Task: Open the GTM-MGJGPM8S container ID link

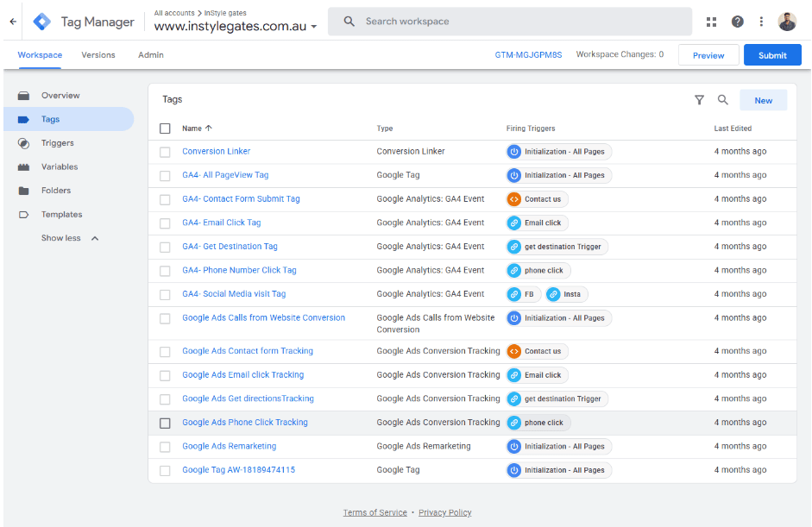Action: [528, 55]
